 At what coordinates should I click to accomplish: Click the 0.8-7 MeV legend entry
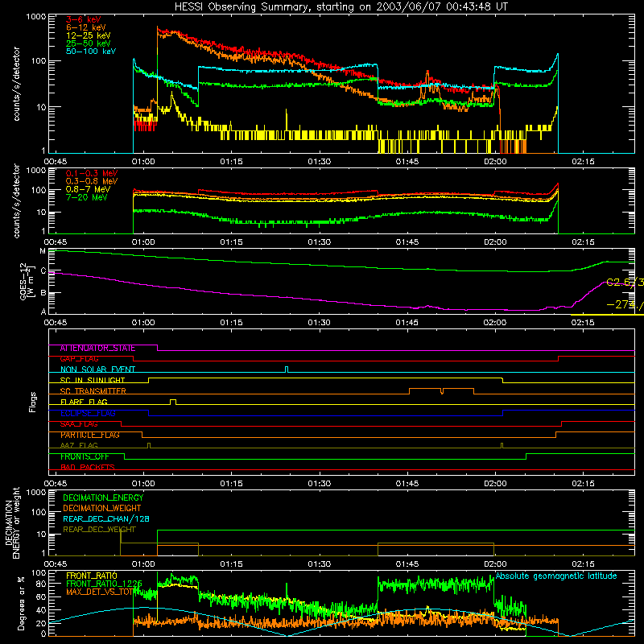click(88, 189)
